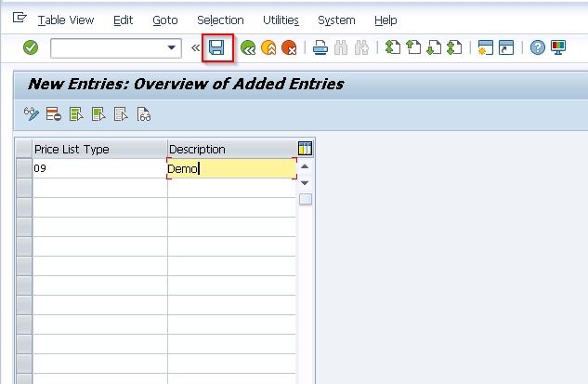Screen dimensions: 588x384
Task: Open table settings column configuration icon
Action: (x=305, y=149)
